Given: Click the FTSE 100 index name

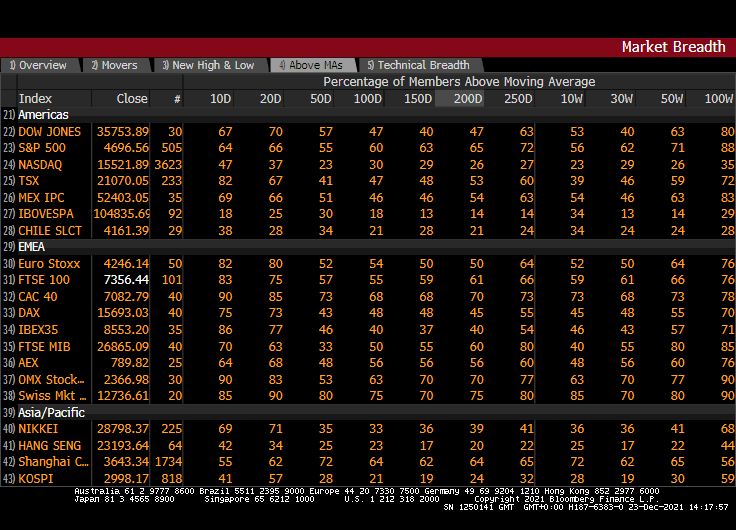Looking at the screenshot, I should pyautogui.click(x=44, y=280).
